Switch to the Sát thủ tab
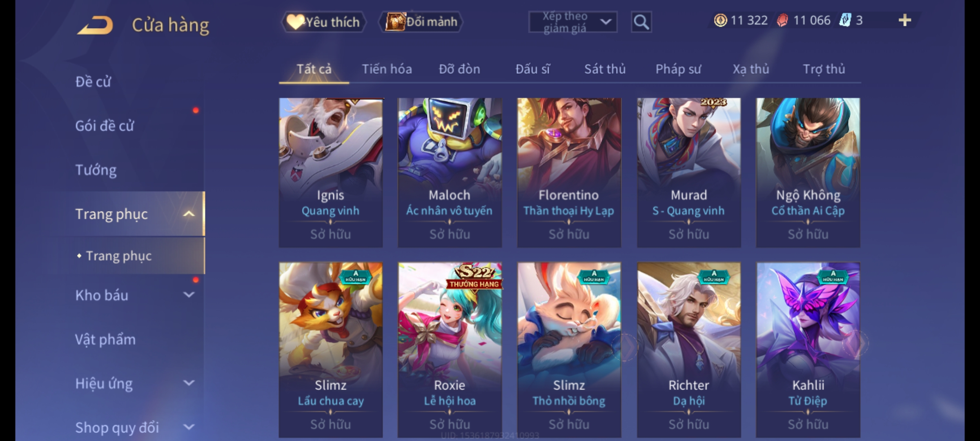 pos(605,69)
